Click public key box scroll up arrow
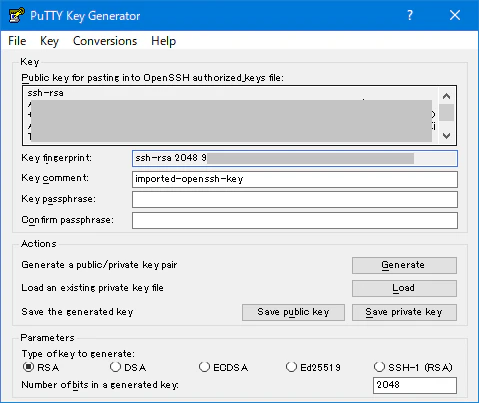 pyautogui.click(x=447, y=97)
